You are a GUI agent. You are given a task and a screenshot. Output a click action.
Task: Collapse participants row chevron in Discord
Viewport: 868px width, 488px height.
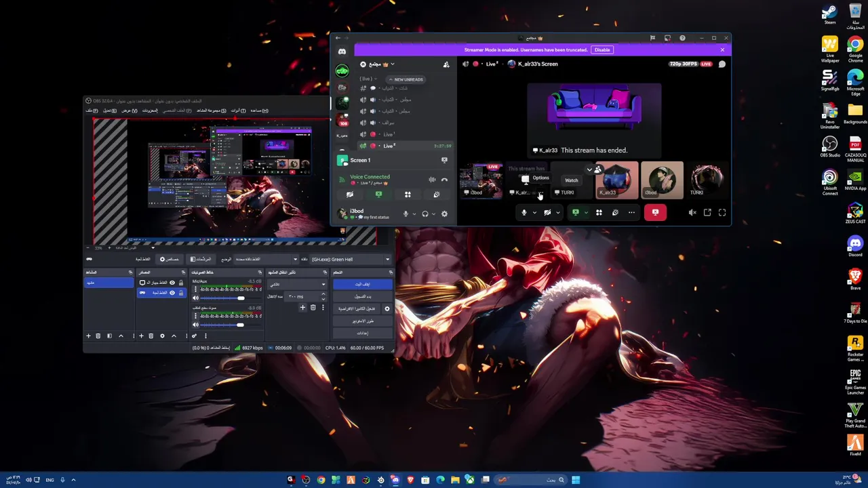[x=589, y=170]
